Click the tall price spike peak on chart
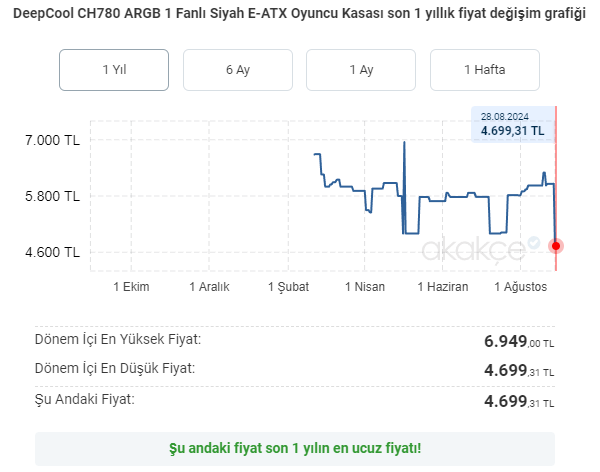The width and height of the screenshot is (600, 472). coord(404,142)
